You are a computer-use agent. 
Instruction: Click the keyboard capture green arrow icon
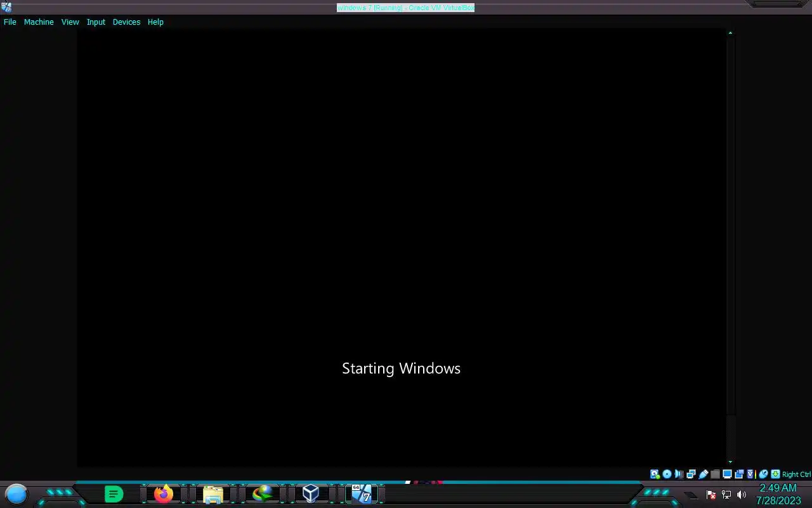[x=775, y=474]
